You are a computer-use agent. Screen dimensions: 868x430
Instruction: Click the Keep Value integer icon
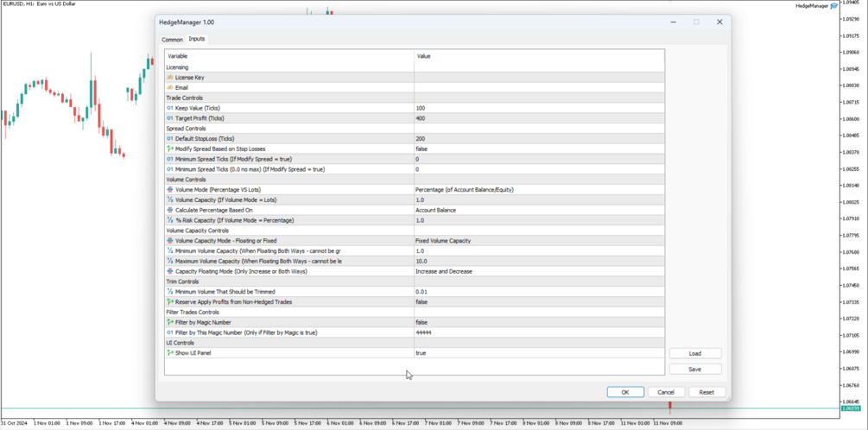coord(170,108)
